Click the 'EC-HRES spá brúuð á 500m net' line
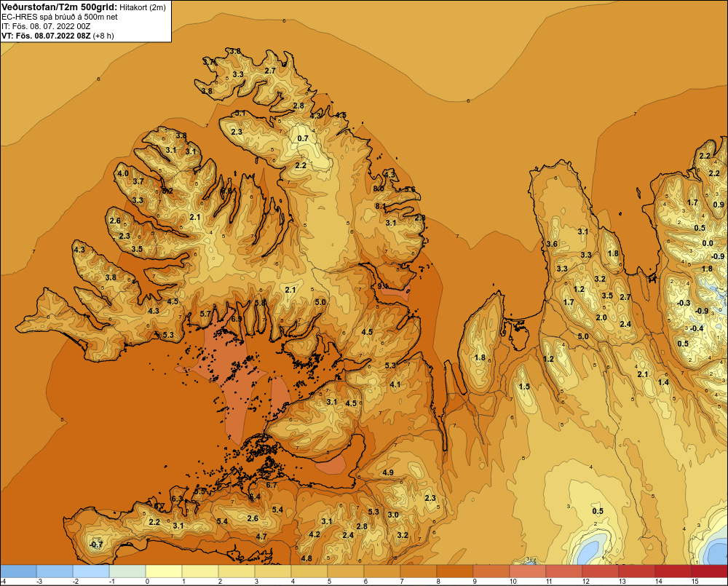The height and width of the screenshot is (586, 728). click(x=60, y=17)
